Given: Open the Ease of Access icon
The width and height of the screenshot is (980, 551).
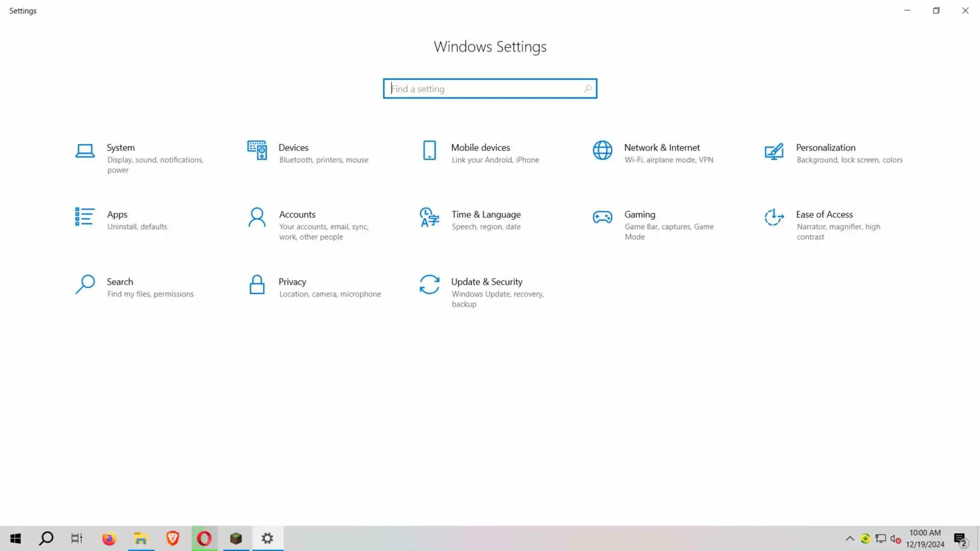Looking at the screenshot, I should click(774, 217).
